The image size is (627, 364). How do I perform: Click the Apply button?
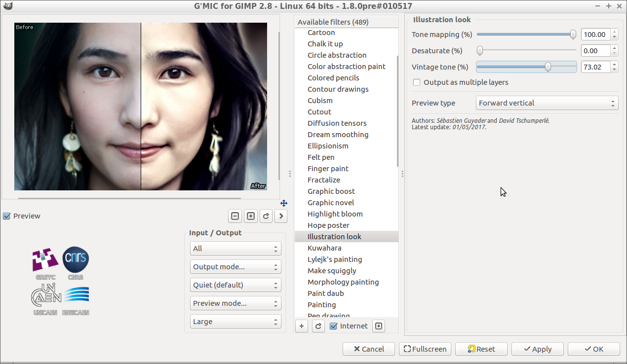point(538,349)
